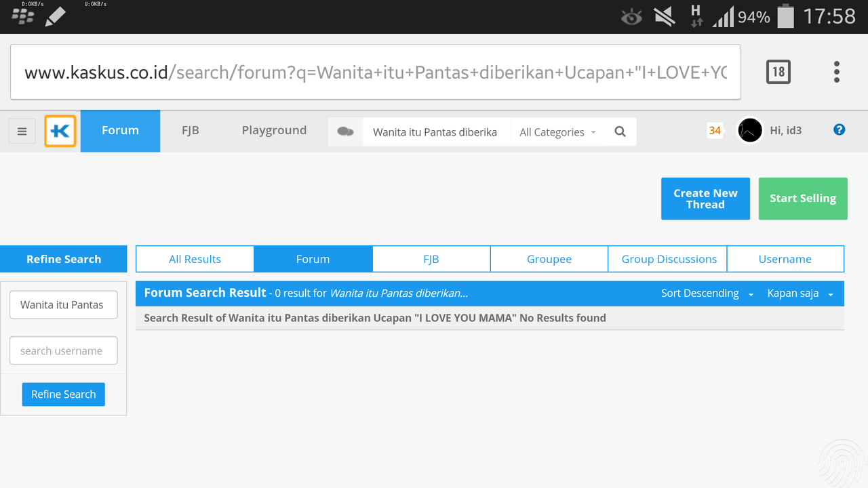The width and height of the screenshot is (868, 488).
Task: Focus the search username field
Action: (63, 351)
